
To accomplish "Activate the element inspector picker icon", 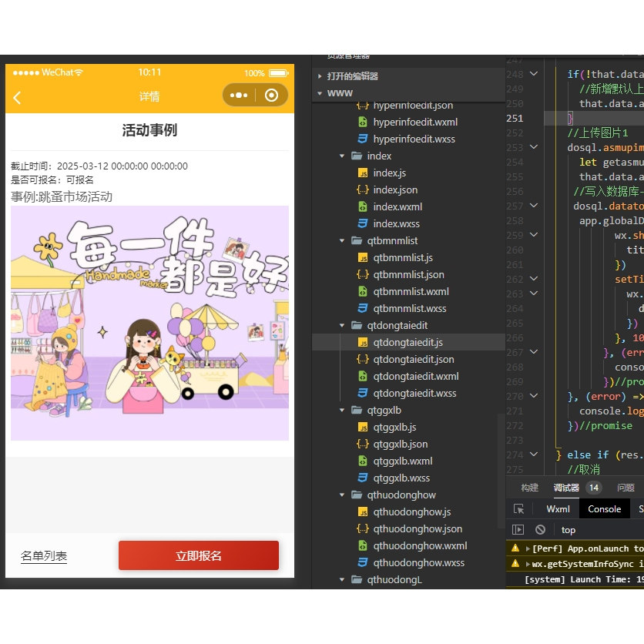I will [x=518, y=509].
